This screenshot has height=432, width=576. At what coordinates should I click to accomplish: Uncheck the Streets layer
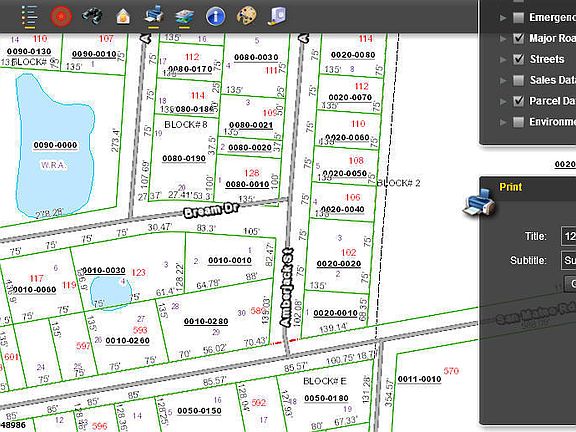[x=518, y=59]
